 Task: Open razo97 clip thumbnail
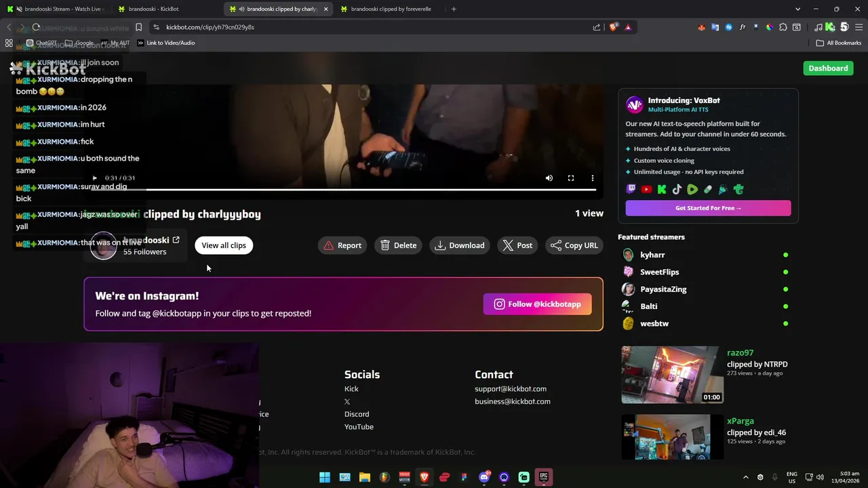click(x=672, y=375)
